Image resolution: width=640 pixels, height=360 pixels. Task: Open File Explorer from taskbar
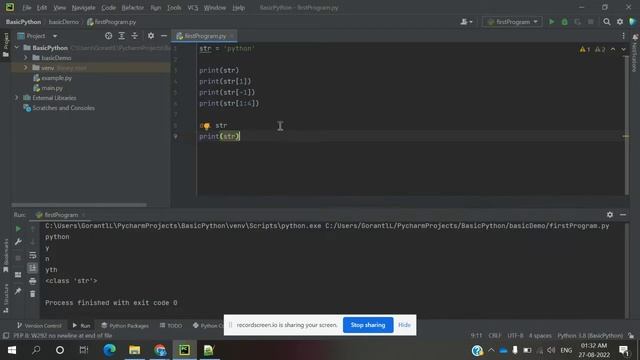coord(134,350)
